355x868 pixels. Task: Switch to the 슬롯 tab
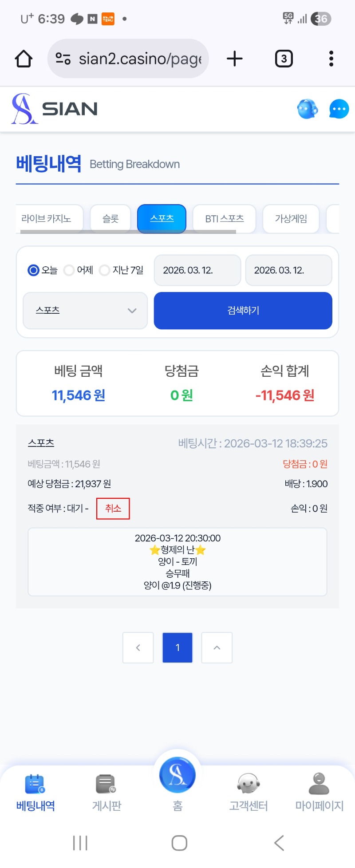[x=110, y=218]
